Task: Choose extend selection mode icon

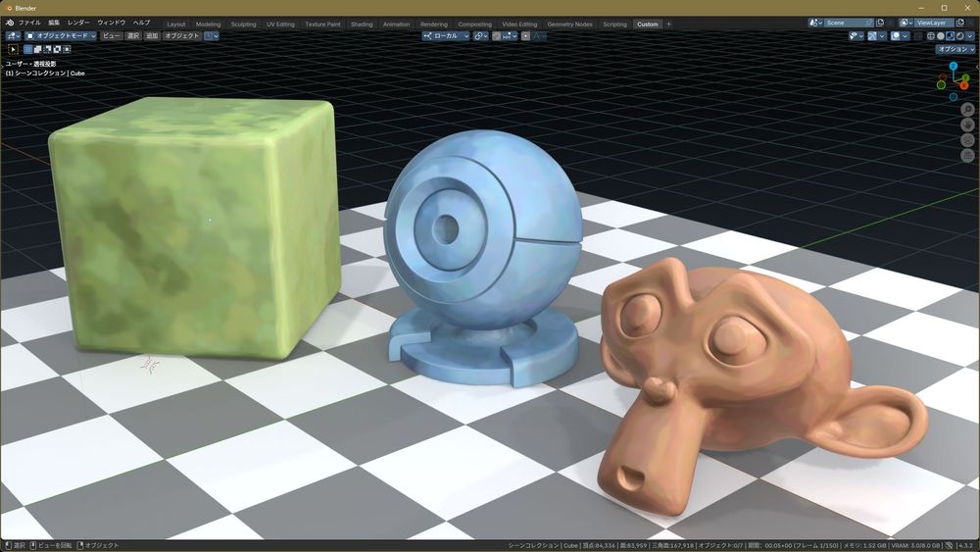Action: point(37,49)
